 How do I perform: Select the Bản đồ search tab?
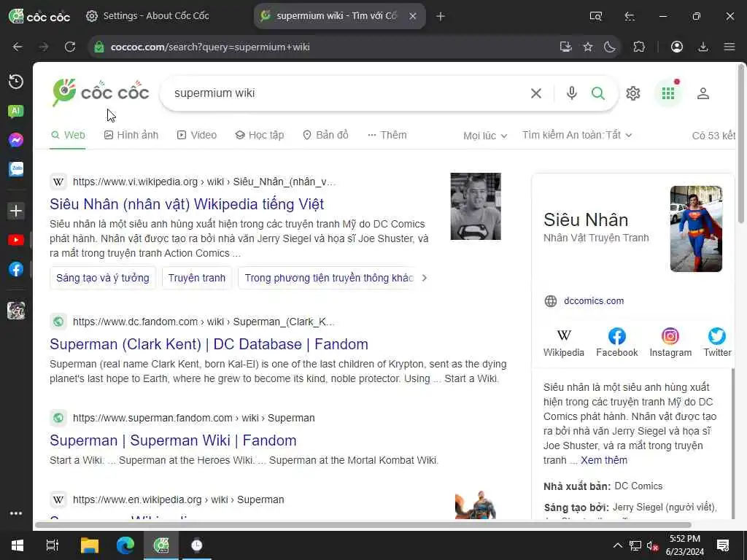coord(326,135)
